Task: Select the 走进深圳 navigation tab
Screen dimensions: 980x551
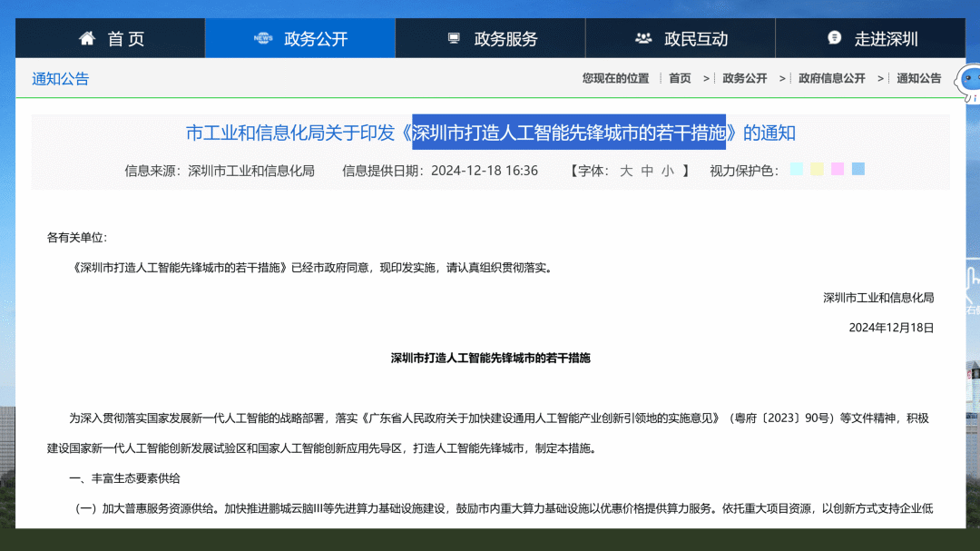Action: coord(870,38)
